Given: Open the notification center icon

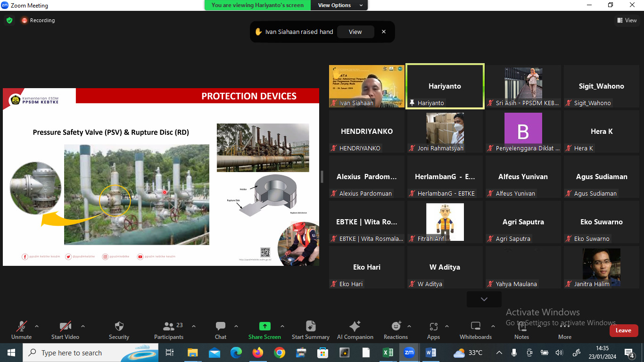Looking at the screenshot, I should coord(629,353).
